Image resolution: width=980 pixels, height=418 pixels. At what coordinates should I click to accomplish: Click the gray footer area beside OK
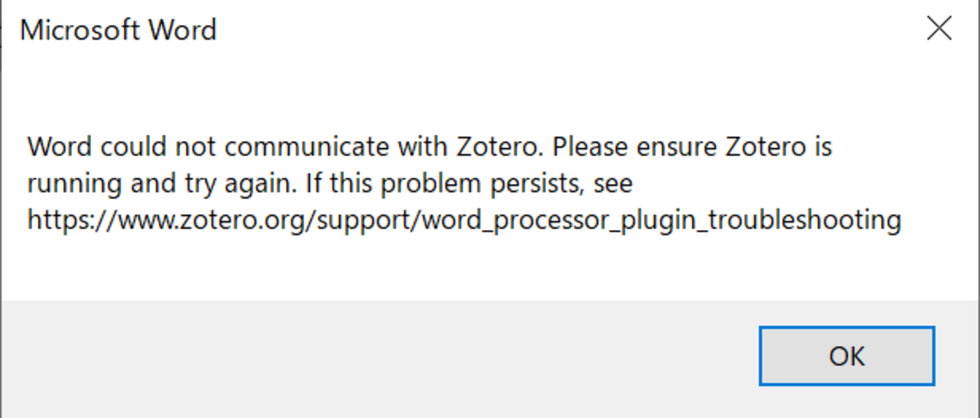(377, 358)
